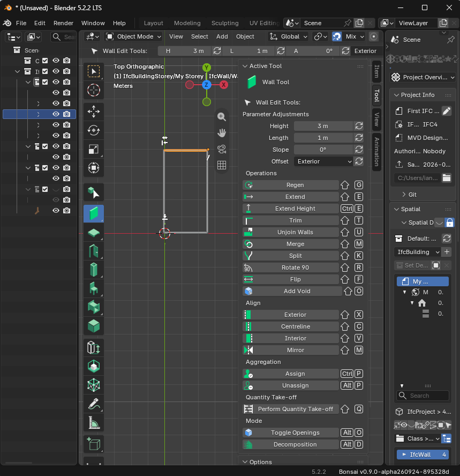The image size is (460, 476).
Task: Switch to the Sculpting workspace tab
Action: 225,23
